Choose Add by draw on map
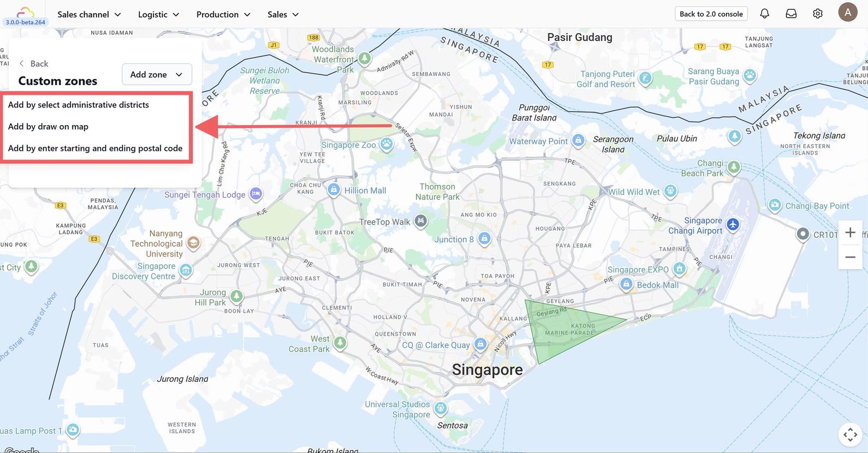 point(48,126)
